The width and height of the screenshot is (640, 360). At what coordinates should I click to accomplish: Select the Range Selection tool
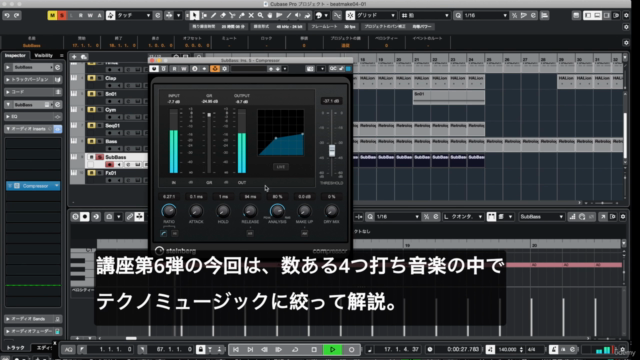(x=204, y=16)
